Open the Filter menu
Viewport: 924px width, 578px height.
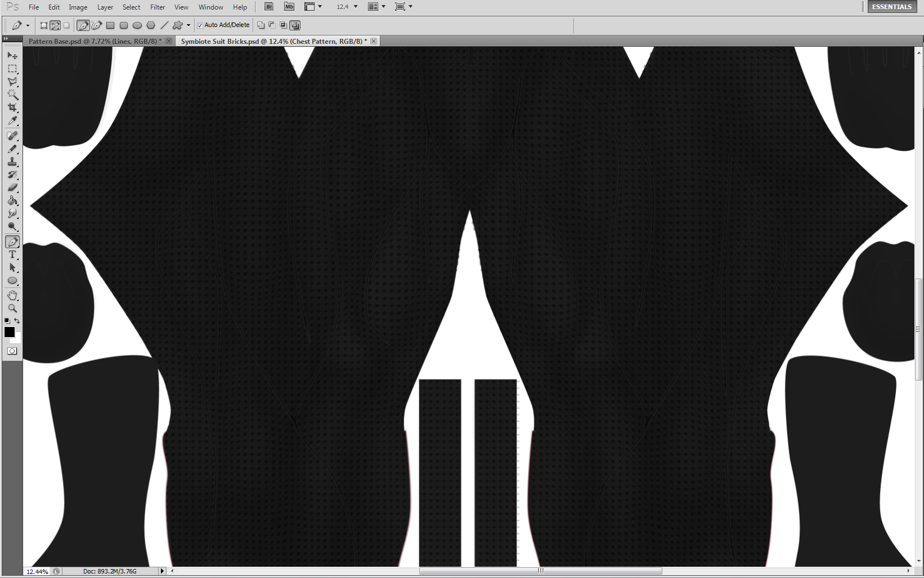(x=158, y=7)
